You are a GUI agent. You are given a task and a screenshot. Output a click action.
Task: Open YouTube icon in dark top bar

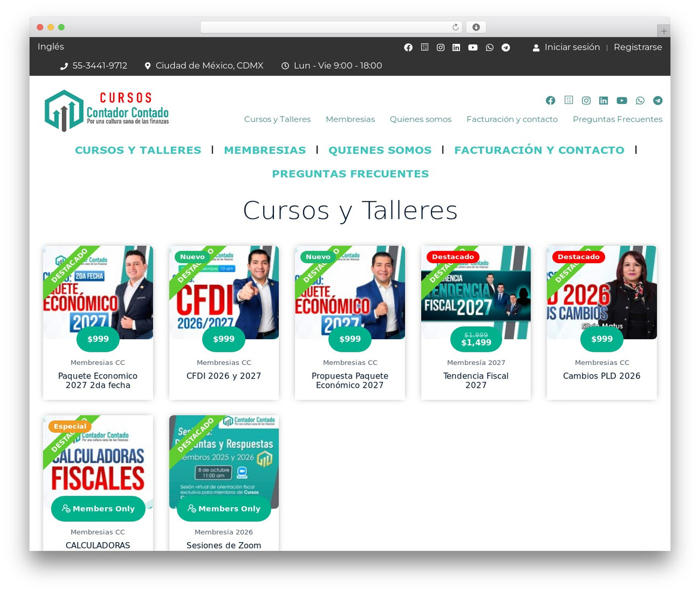(x=473, y=48)
